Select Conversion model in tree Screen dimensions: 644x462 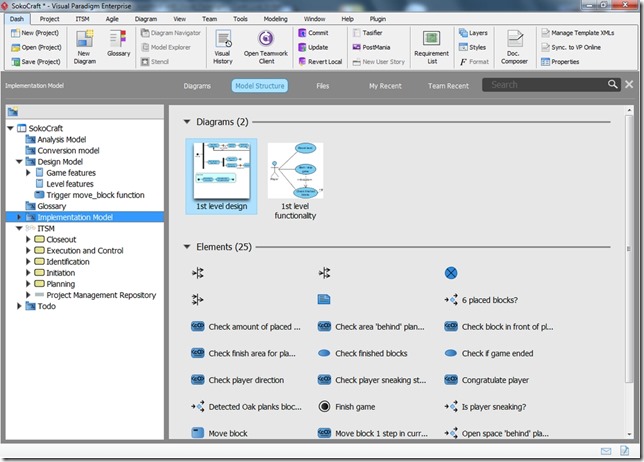point(62,151)
